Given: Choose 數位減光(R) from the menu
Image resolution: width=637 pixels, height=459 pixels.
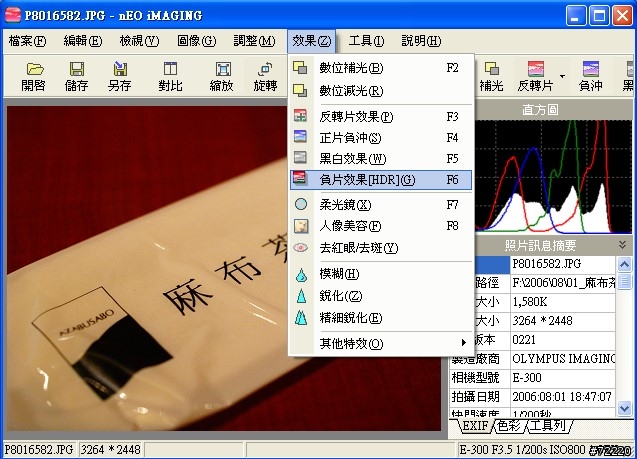Looking at the screenshot, I should (381, 91).
